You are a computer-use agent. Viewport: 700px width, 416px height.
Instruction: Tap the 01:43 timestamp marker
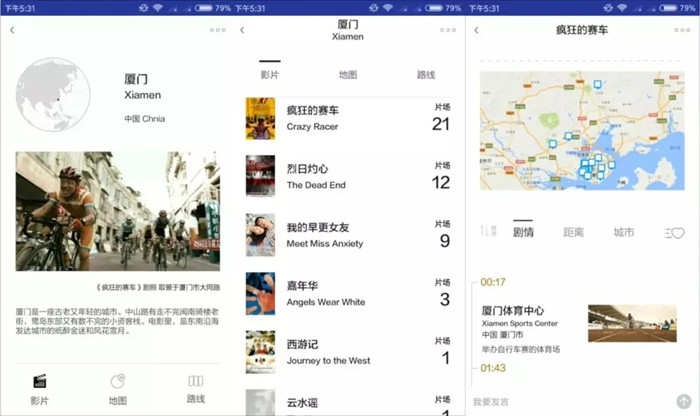(x=493, y=368)
